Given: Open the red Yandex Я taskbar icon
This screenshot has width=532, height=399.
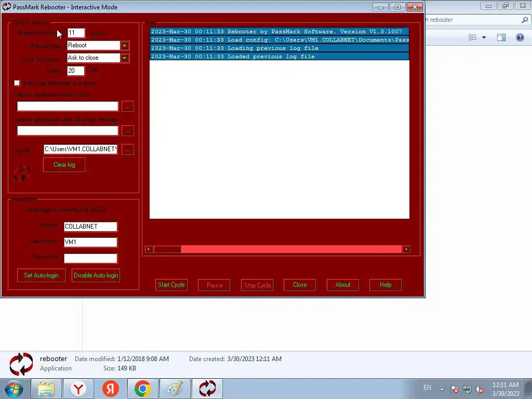Looking at the screenshot, I should tap(111, 389).
